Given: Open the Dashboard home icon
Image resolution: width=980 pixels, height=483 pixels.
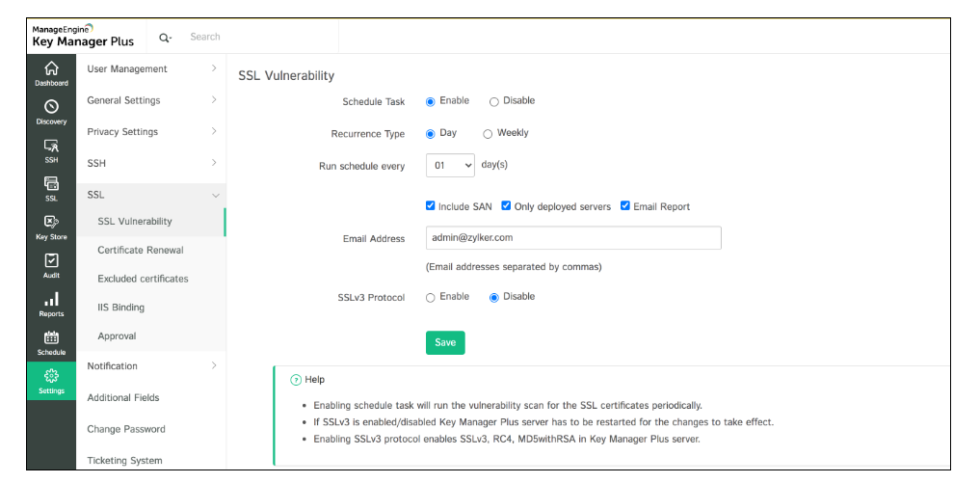Looking at the screenshot, I should [x=51, y=69].
